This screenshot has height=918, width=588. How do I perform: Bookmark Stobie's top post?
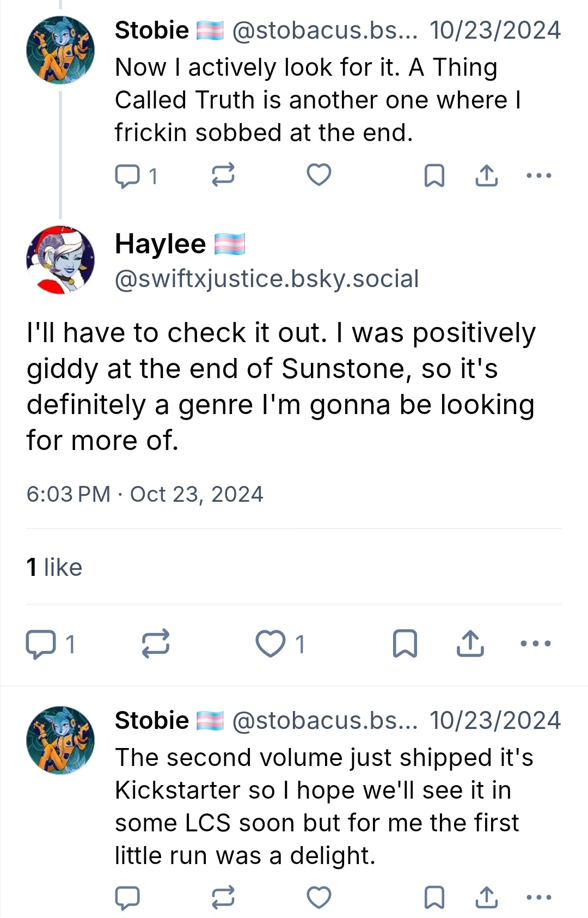[434, 175]
